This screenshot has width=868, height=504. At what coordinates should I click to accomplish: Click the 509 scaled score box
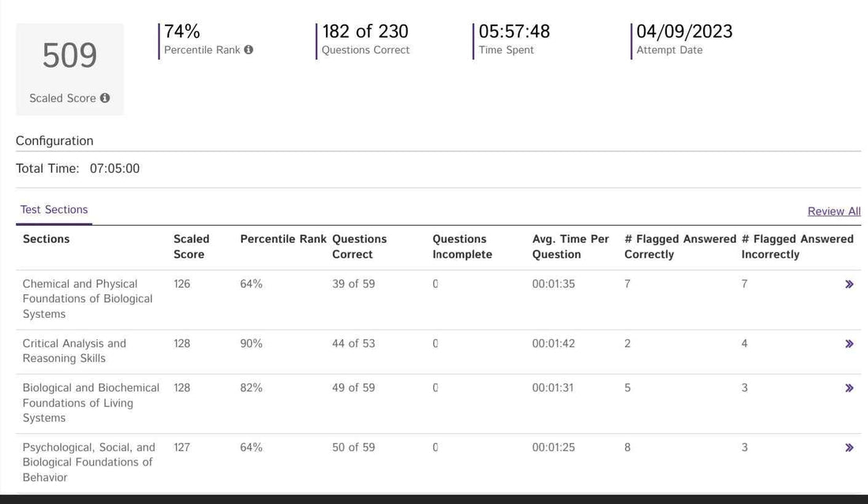tap(69, 69)
